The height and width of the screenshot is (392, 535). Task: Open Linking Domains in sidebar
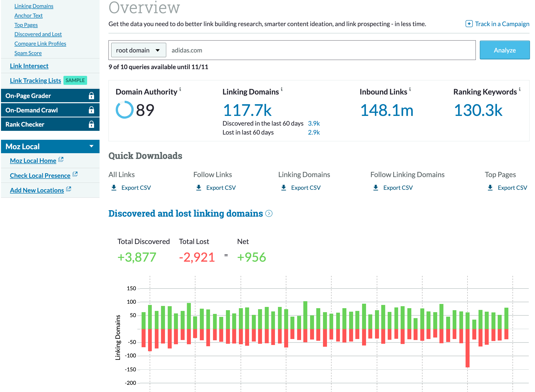click(34, 6)
